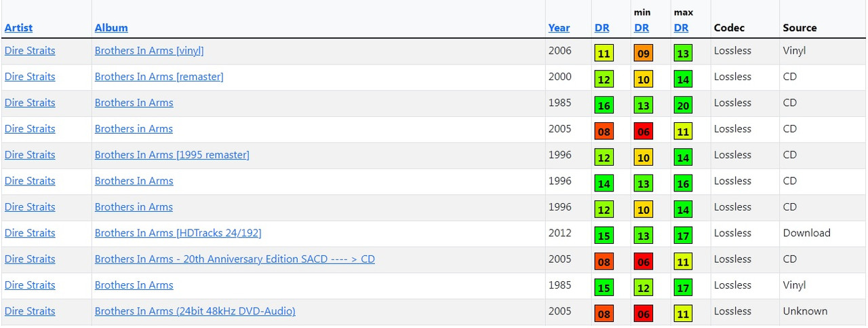Sort by the max DR column header
The width and height of the screenshot is (868, 328).
682,28
